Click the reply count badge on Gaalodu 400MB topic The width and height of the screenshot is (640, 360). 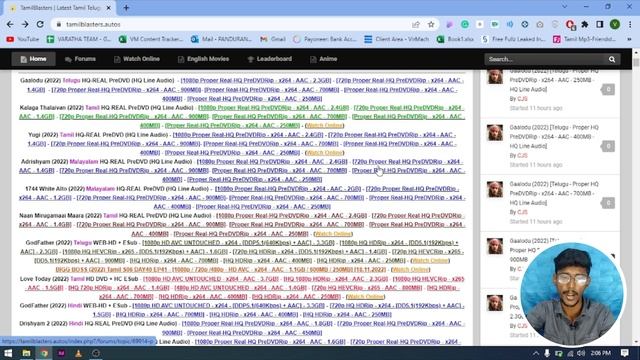point(607,146)
